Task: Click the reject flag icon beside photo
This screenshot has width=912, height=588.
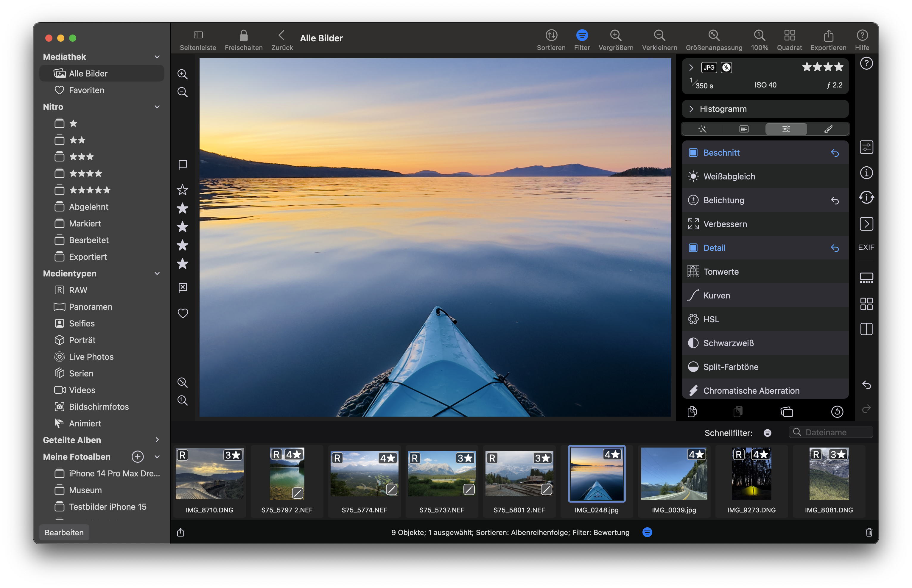Action: pyautogui.click(x=183, y=287)
